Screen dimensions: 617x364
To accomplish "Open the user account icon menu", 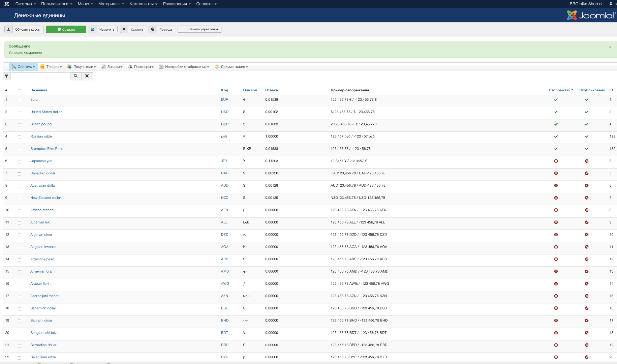I will [x=611, y=4].
